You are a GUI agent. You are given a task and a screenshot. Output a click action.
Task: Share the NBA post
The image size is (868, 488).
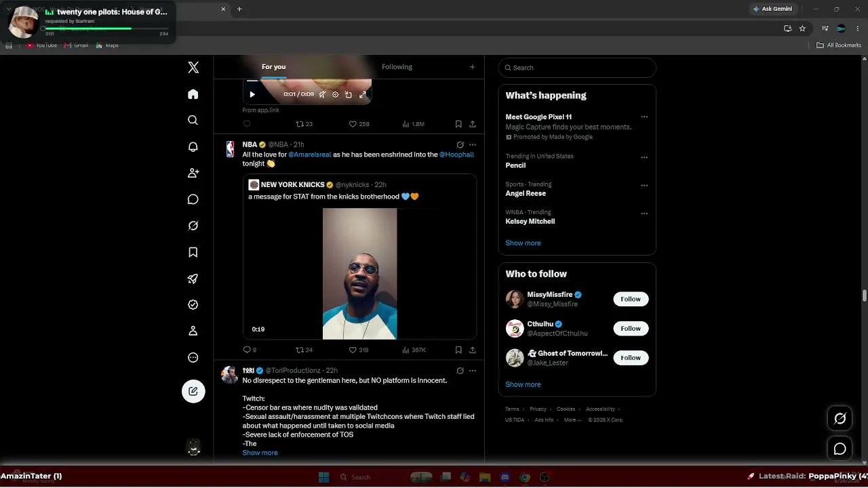[473, 350]
